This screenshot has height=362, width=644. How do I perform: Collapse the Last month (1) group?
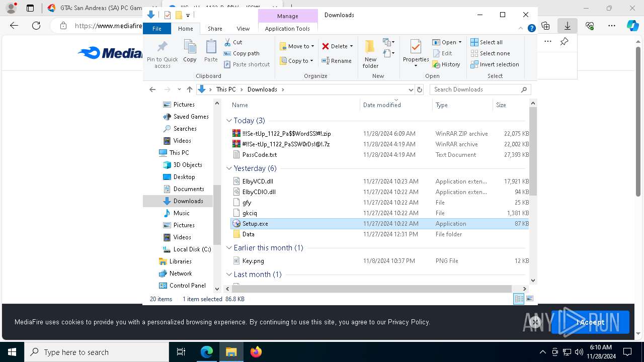coord(229,275)
